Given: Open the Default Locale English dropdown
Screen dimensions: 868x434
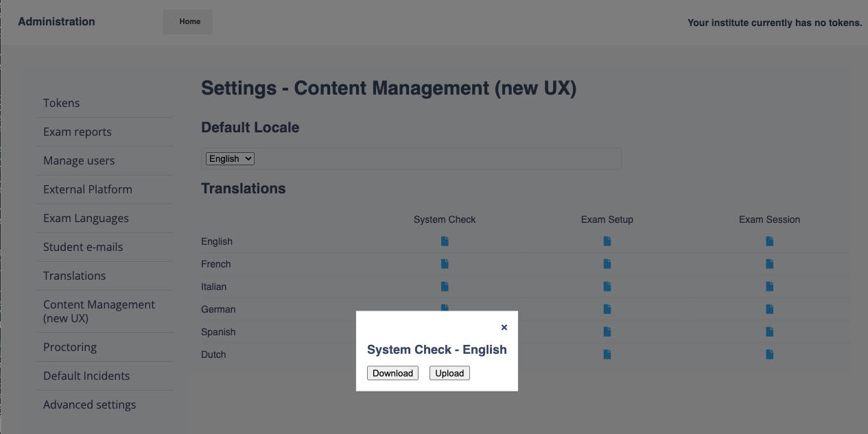Looking at the screenshot, I should click(230, 158).
